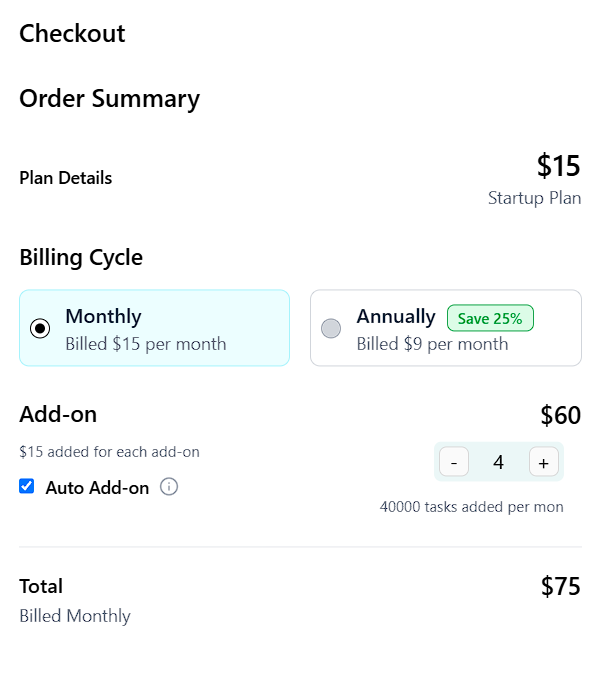Increase add-on quantity with plus button

pos(543,462)
